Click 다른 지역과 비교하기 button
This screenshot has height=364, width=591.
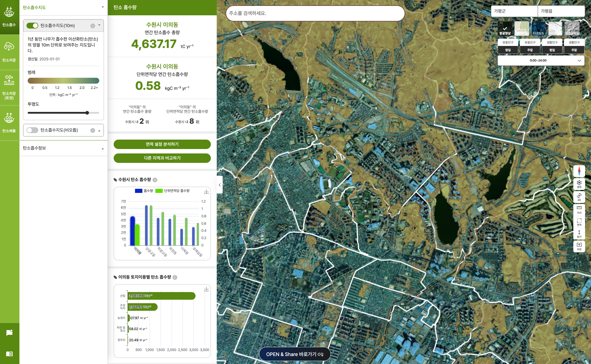[162, 158]
